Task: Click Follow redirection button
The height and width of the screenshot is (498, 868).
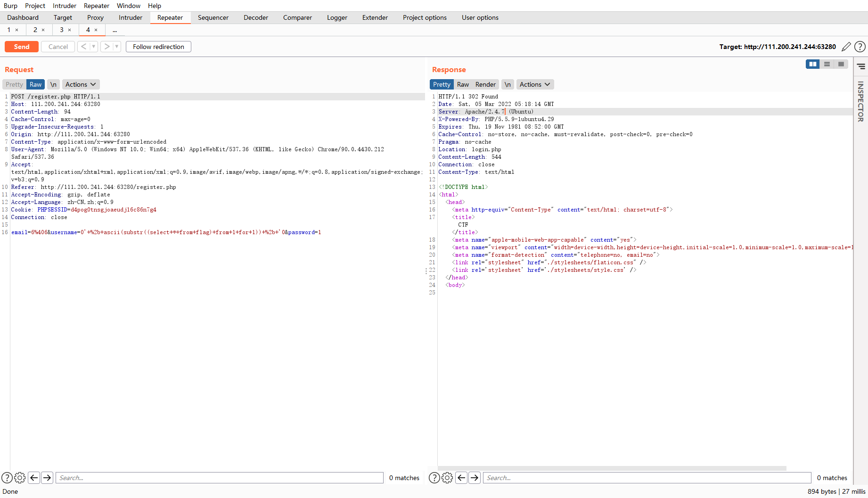Action: [x=158, y=47]
